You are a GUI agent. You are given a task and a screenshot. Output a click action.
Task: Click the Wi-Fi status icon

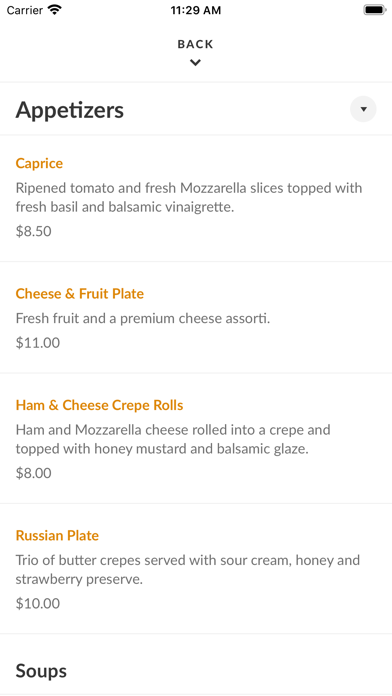55,10
